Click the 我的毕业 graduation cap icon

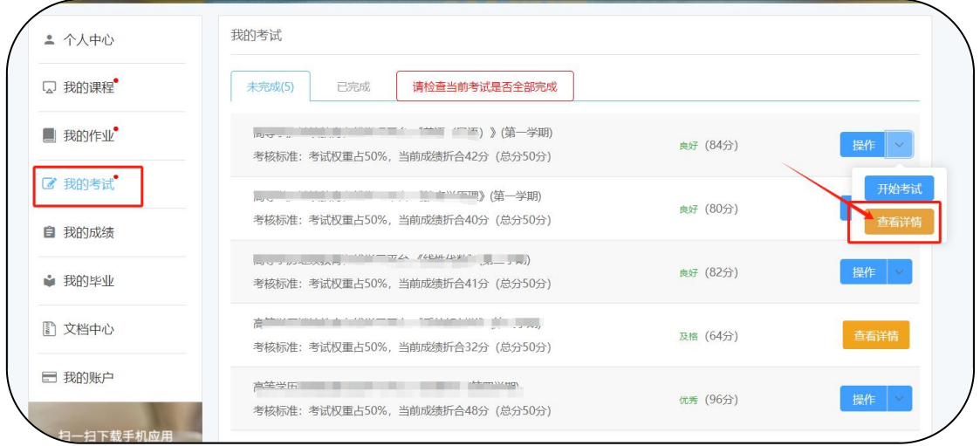(49, 281)
